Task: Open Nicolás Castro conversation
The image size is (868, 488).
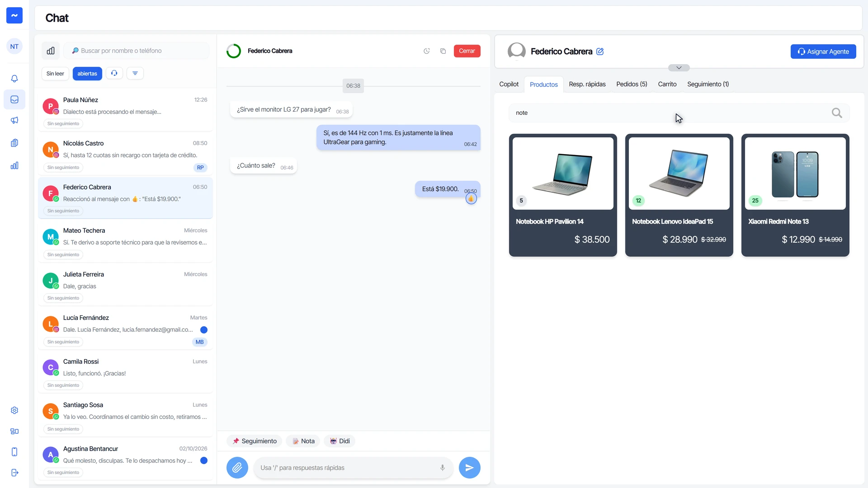Action: point(126,155)
